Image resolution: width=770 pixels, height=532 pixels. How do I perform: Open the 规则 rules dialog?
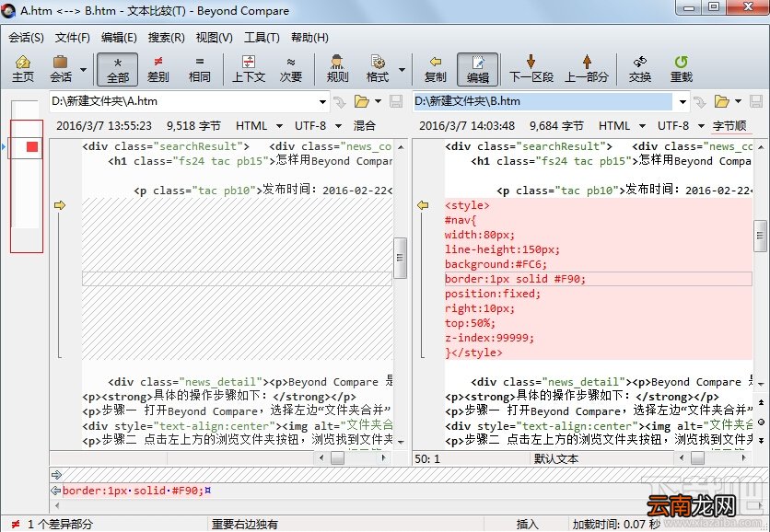(x=337, y=69)
